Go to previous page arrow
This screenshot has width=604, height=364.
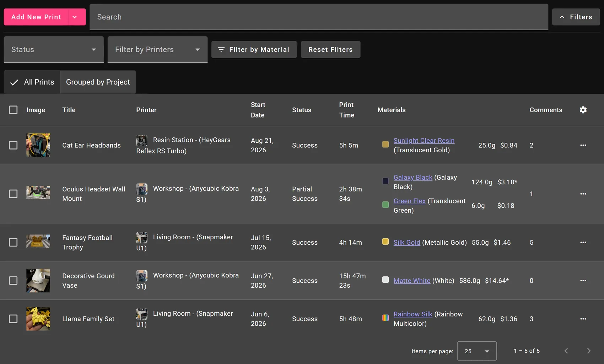pos(566,351)
